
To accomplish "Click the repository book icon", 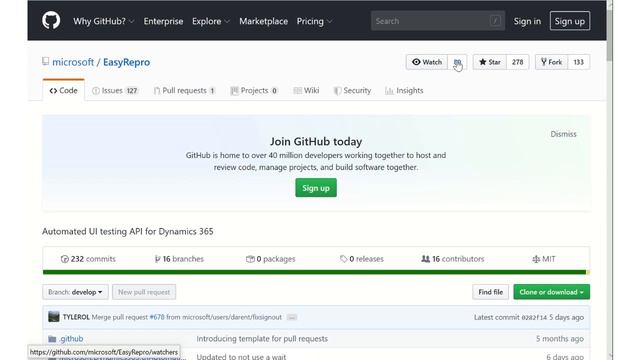I will [x=45, y=62].
